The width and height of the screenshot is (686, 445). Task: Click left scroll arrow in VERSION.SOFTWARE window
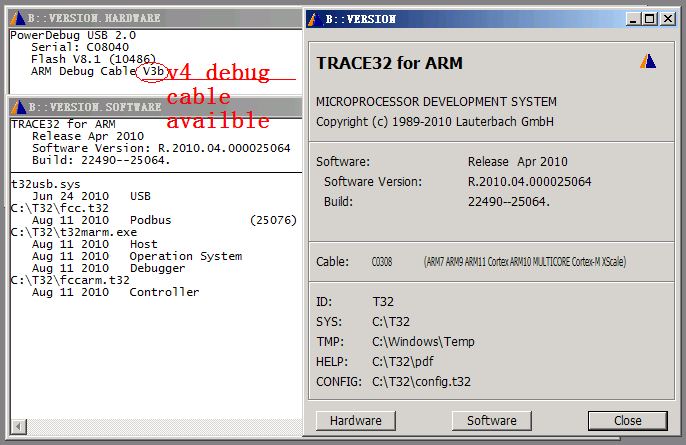[x=18, y=427]
